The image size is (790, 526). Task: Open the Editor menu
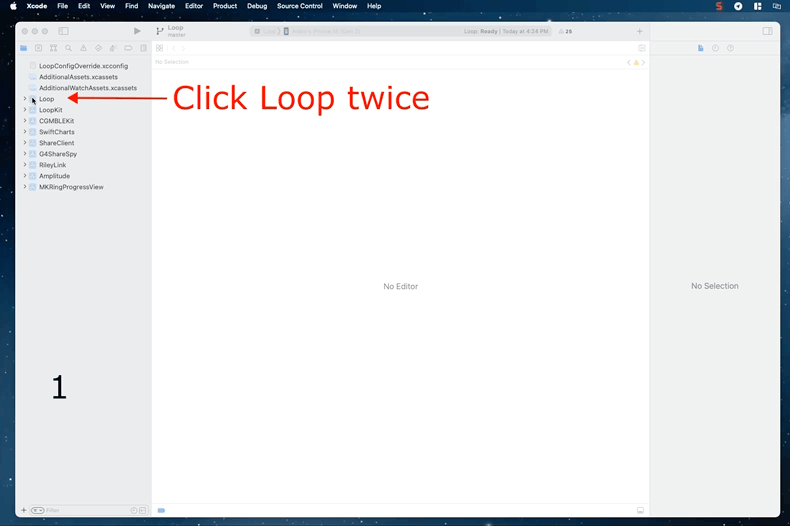click(194, 6)
